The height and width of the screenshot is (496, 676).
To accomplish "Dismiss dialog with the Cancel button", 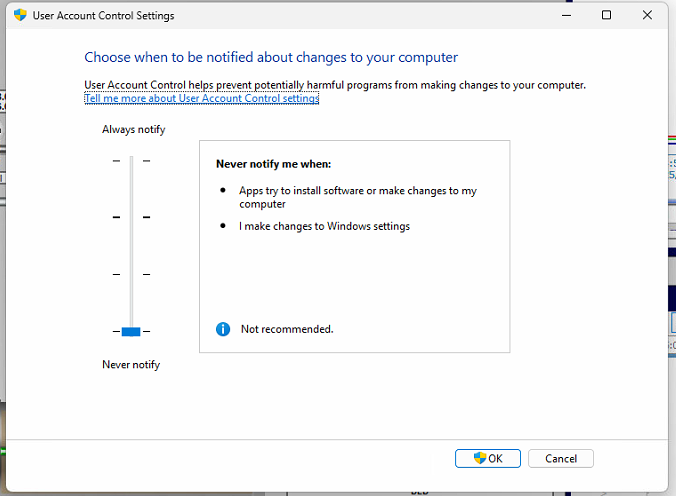I will (560, 458).
